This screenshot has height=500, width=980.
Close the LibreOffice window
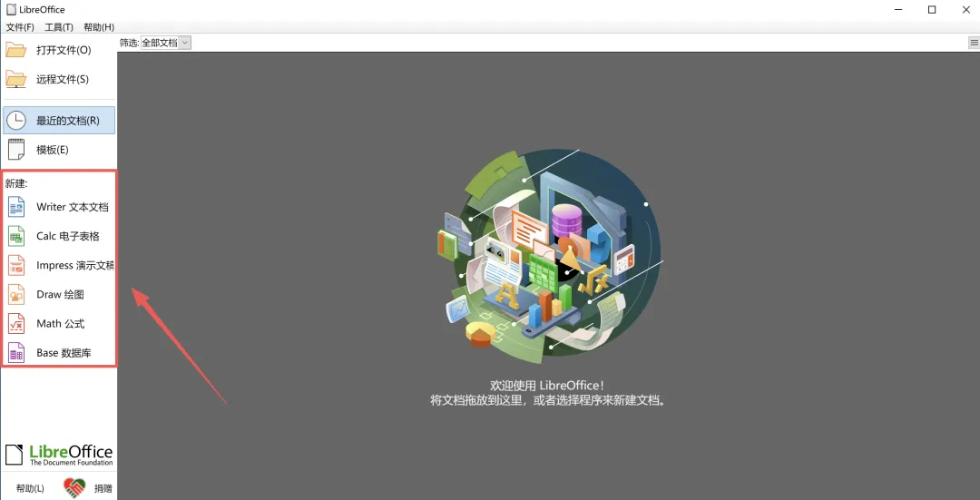[965, 9]
